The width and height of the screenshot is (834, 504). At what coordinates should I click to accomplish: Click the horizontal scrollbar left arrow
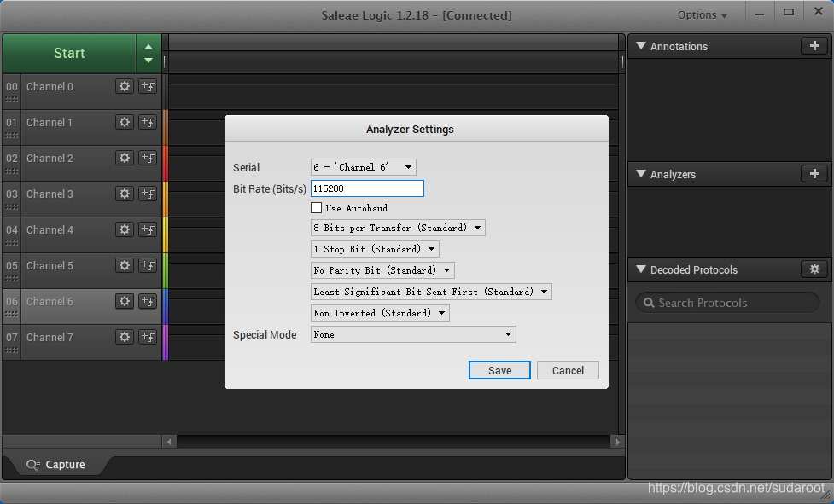point(169,442)
